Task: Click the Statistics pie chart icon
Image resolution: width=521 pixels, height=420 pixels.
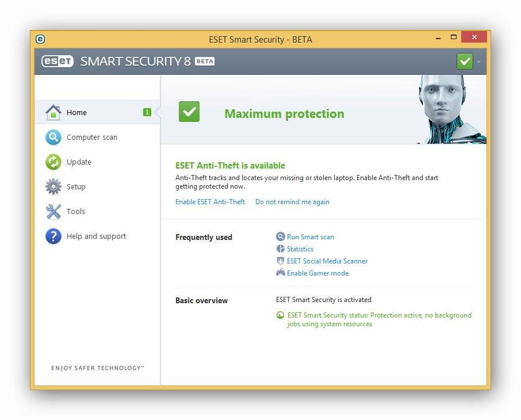Action: tap(281, 249)
